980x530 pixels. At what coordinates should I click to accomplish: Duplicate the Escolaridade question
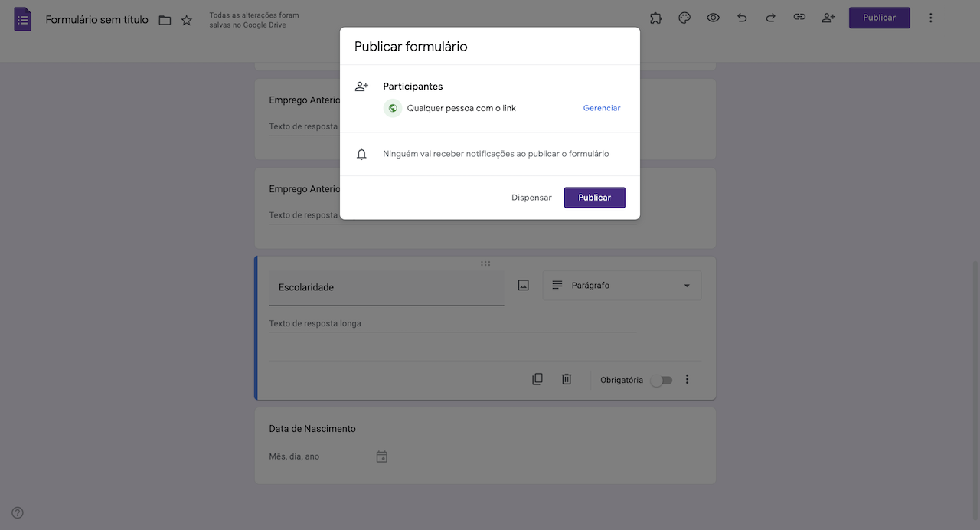click(537, 379)
